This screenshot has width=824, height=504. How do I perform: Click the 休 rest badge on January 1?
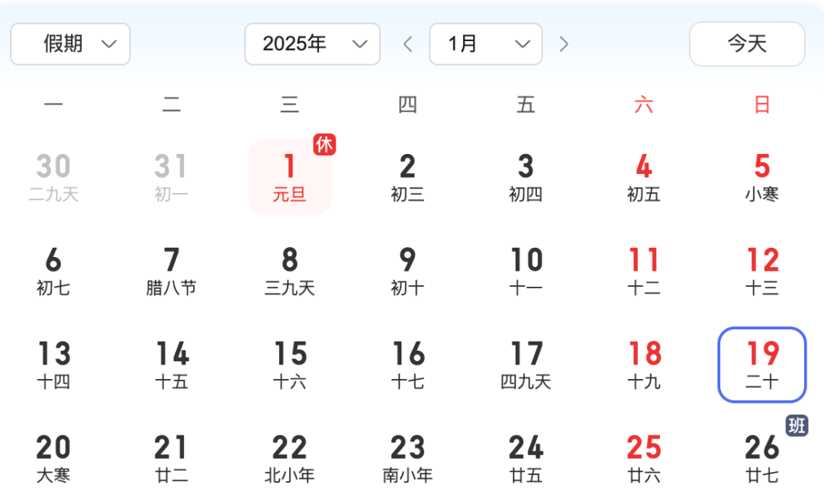click(324, 145)
